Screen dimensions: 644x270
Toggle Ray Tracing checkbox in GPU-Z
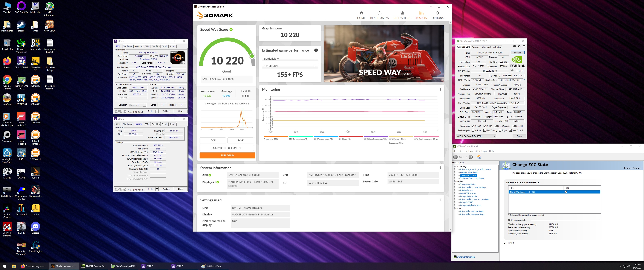(x=485, y=130)
